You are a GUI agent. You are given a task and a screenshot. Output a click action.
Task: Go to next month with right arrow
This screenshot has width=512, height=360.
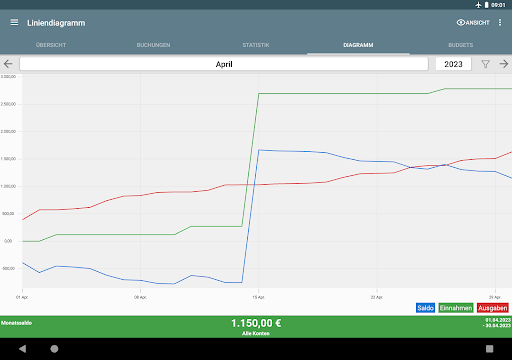coord(504,64)
